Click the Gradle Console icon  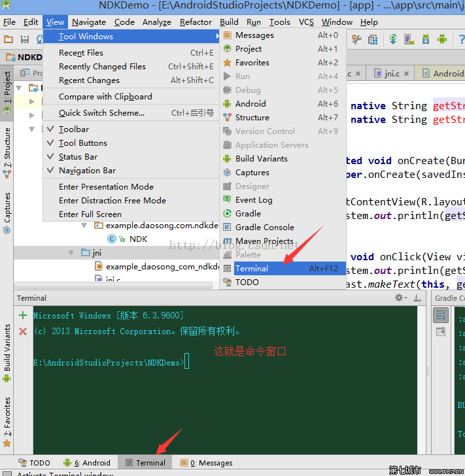pos(227,227)
